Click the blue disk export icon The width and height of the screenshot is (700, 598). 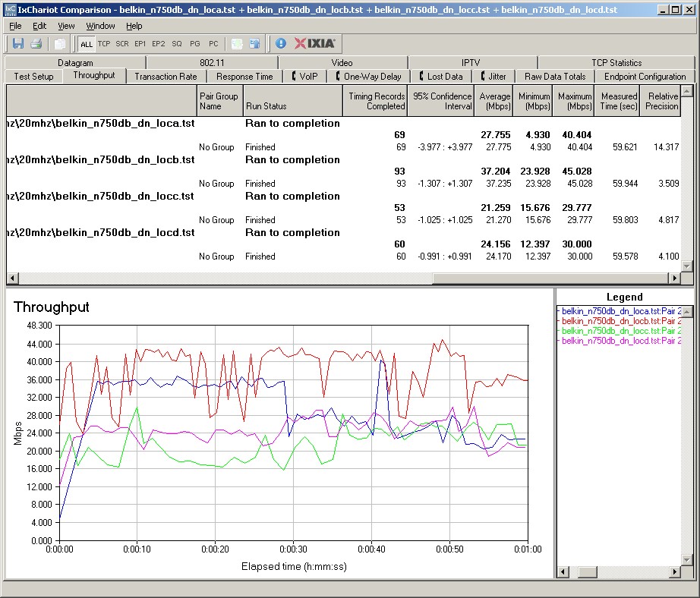(255, 44)
